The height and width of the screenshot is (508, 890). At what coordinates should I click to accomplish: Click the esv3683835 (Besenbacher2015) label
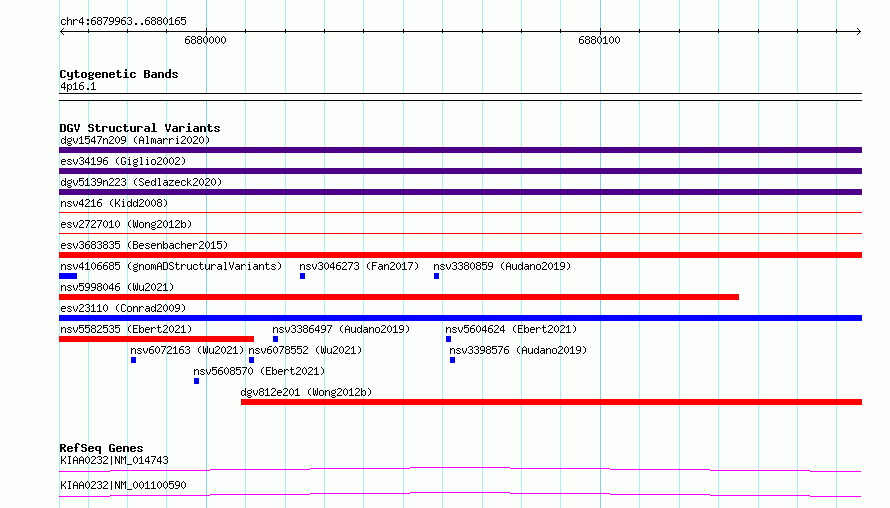coord(144,245)
